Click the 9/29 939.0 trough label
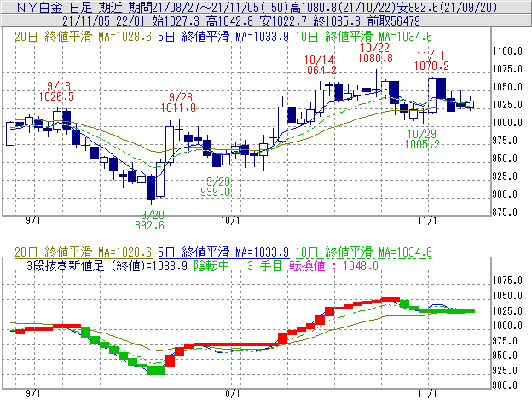The image size is (532, 405). (215, 187)
